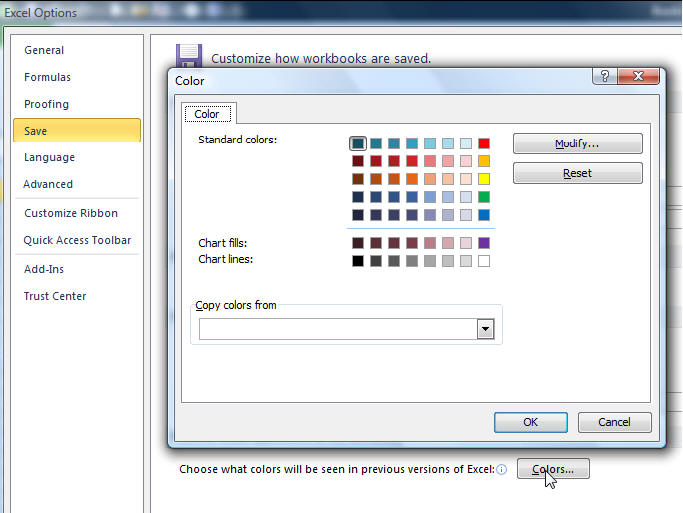Open the Color dialog help question-mark button
Screen dimensions: 683x513
(x=605, y=76)
